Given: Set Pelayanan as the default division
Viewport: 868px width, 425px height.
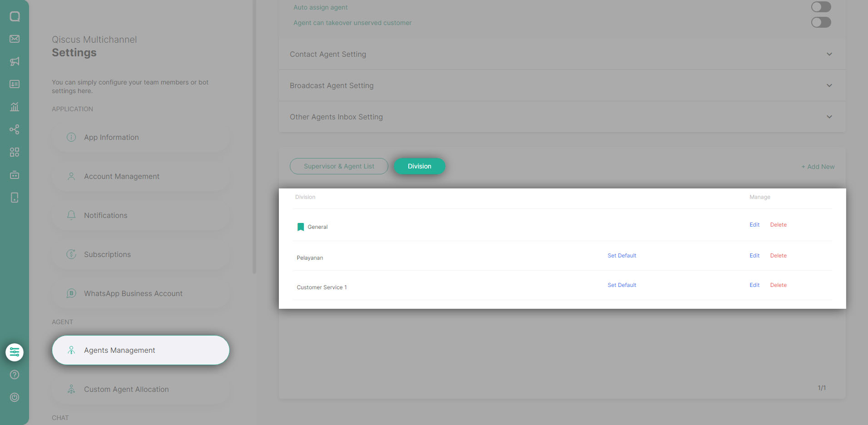Looking at the screenshot, I should (x=622, y=255).
